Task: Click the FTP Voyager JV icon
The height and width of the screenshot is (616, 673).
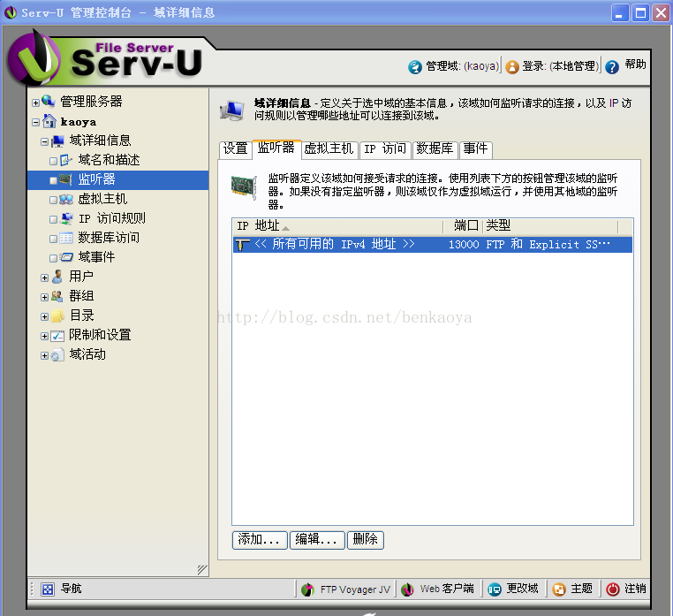Action: [x=307, y=589]
